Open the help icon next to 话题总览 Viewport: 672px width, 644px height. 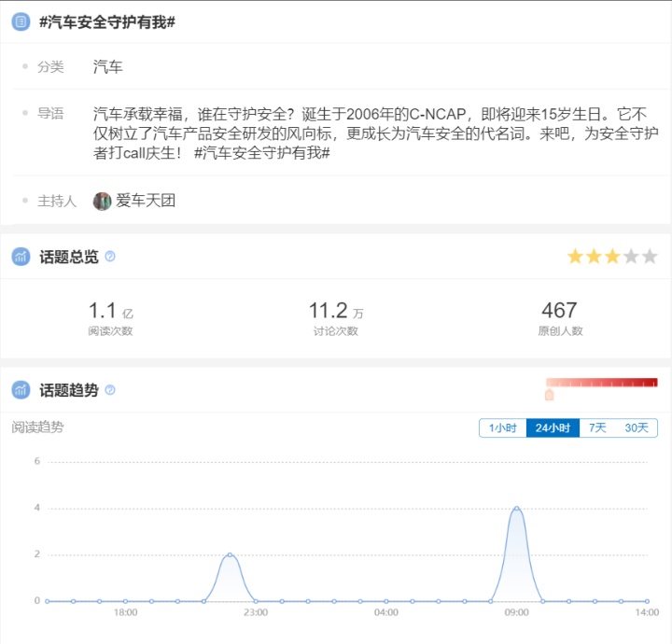[x=110, y=257]
